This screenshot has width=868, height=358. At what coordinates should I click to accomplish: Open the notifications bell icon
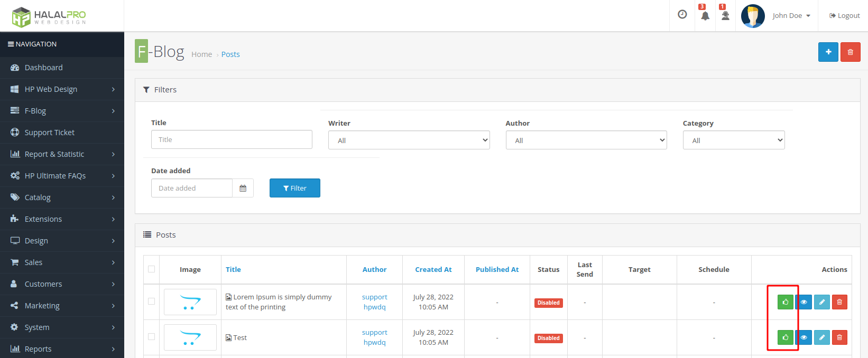[705, 16]
